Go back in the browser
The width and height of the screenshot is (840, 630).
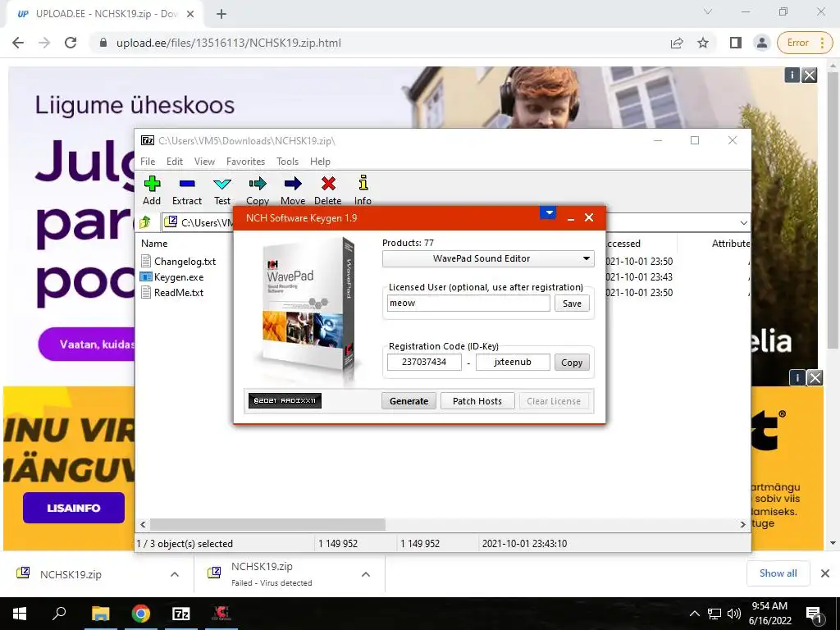click(18, 43)
